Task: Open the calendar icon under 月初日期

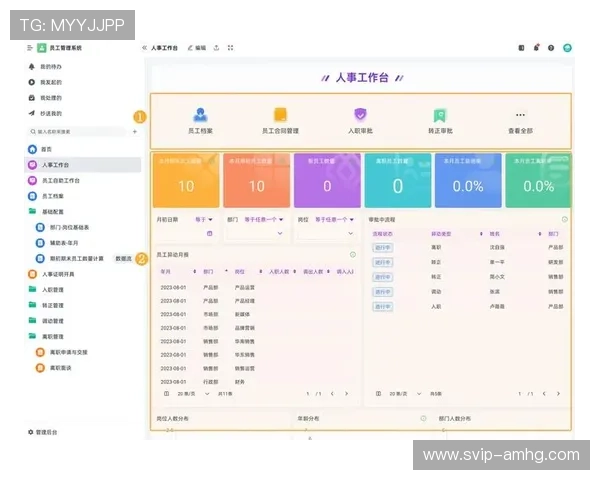Action: [x=209, y=233]
